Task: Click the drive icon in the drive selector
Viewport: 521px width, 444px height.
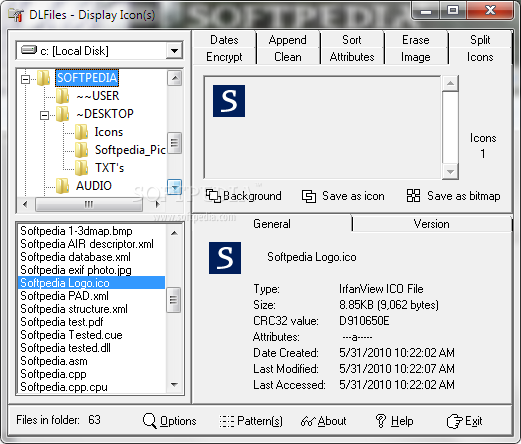Action: click(x=29, y=50)
